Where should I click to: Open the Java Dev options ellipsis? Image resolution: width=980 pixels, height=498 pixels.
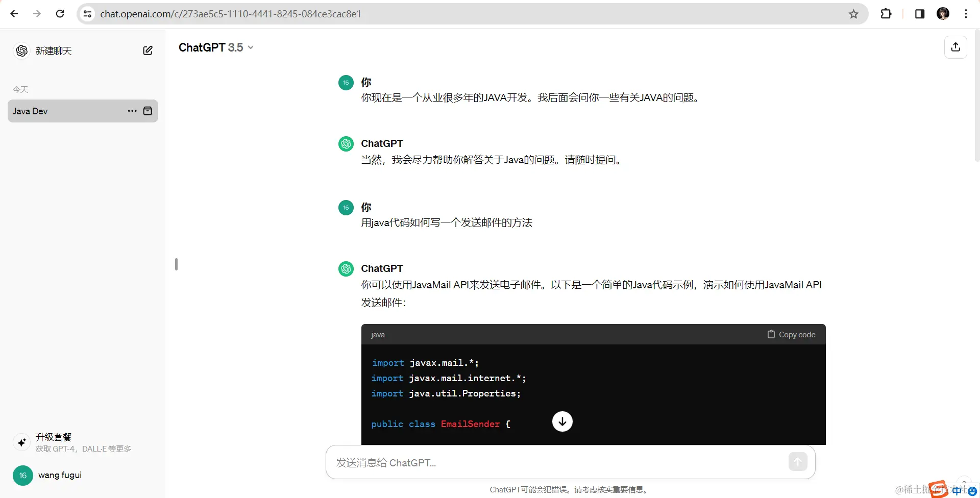[132, 111]
